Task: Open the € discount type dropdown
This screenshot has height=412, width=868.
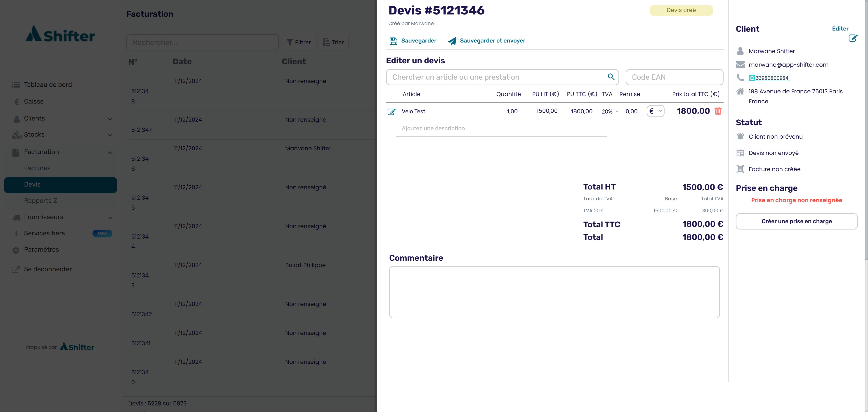Action: click(x=655, y=111)
